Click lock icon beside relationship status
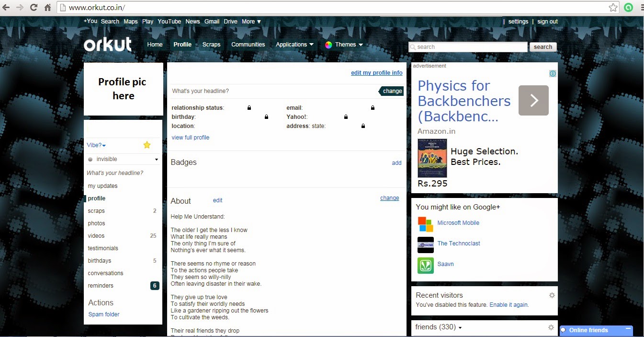 (249, 108)
